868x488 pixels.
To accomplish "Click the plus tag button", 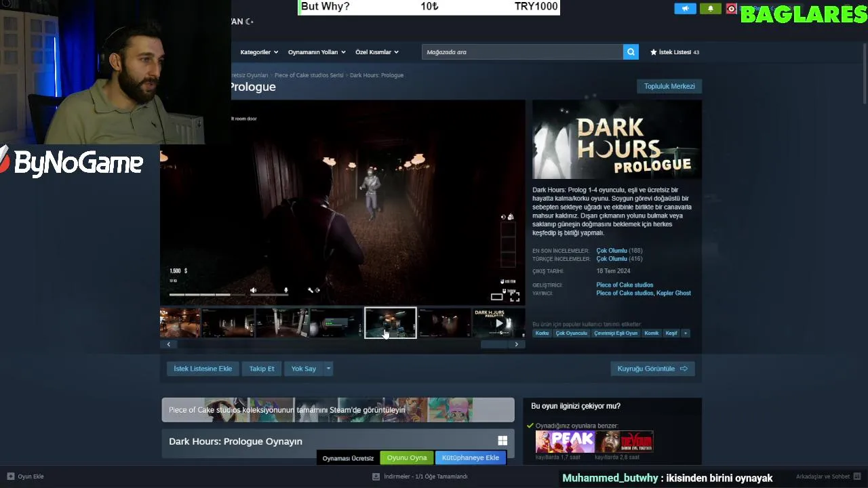I will (685, 333).
